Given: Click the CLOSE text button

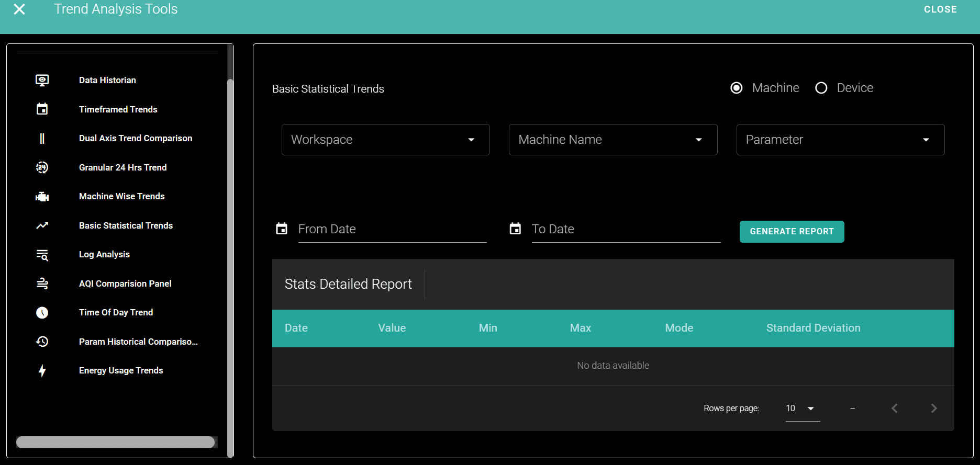Looking at the screenshot, I should (940, 9).
